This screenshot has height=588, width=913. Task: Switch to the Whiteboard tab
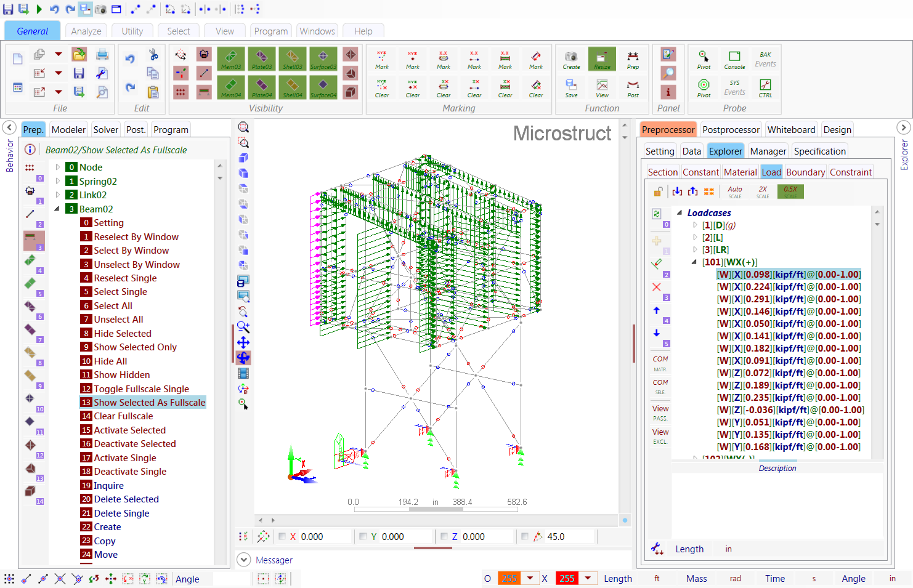(x=791, y=129)
